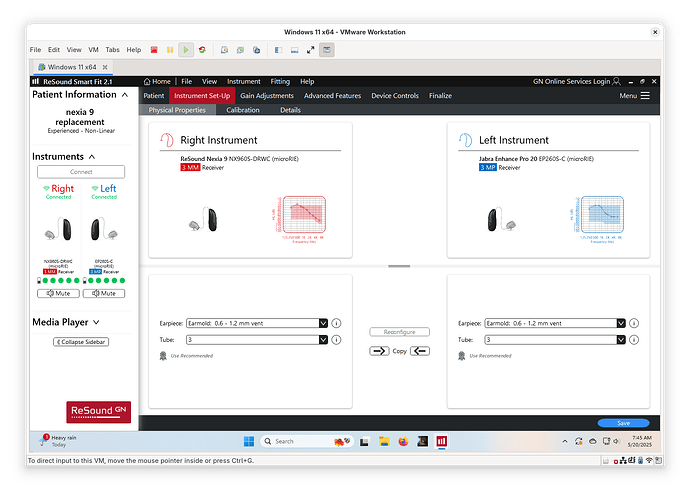Click the blue Save button

tap(624, 423)
